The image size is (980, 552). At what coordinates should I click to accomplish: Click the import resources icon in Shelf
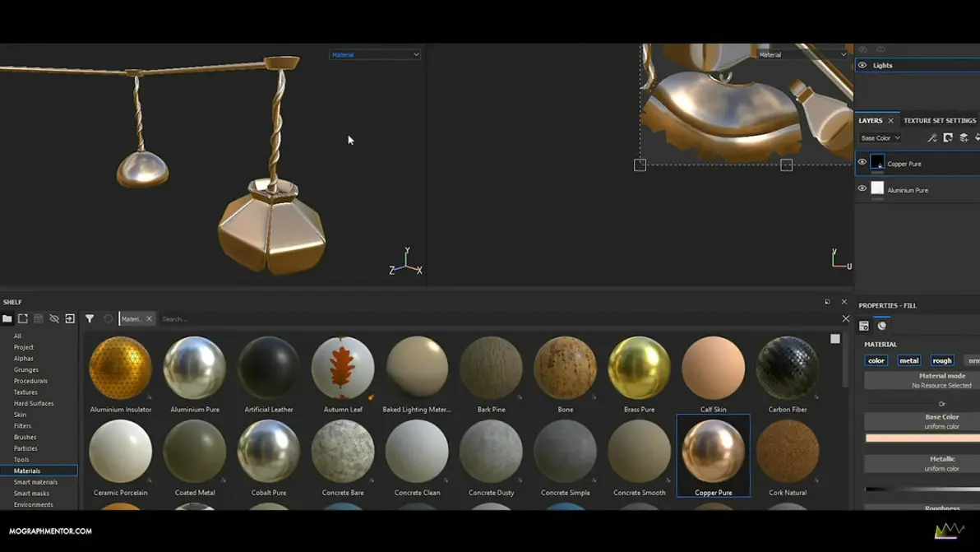pos(70,318)
